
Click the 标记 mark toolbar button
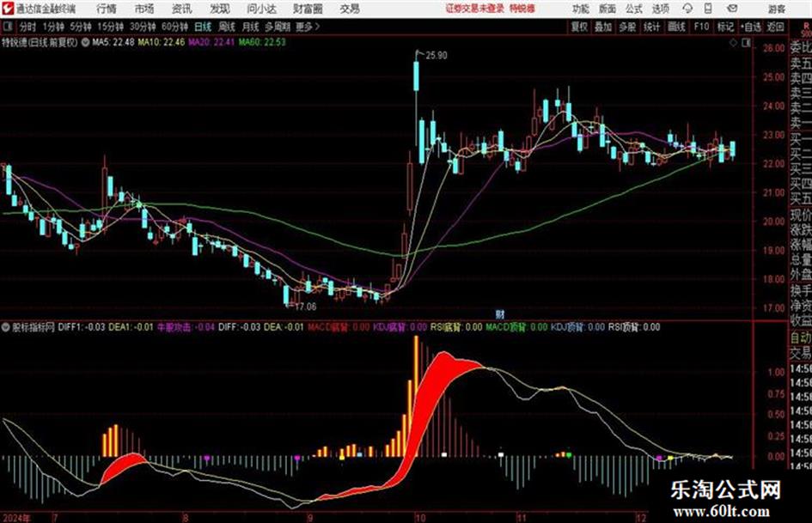coord(725,27)
